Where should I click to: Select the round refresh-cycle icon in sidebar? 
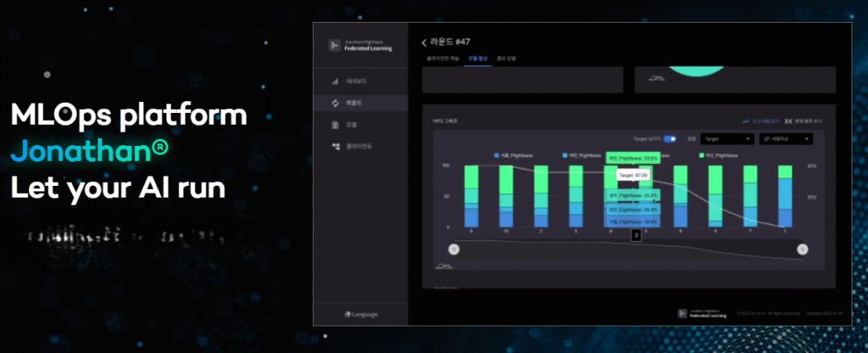pos(335,103)
